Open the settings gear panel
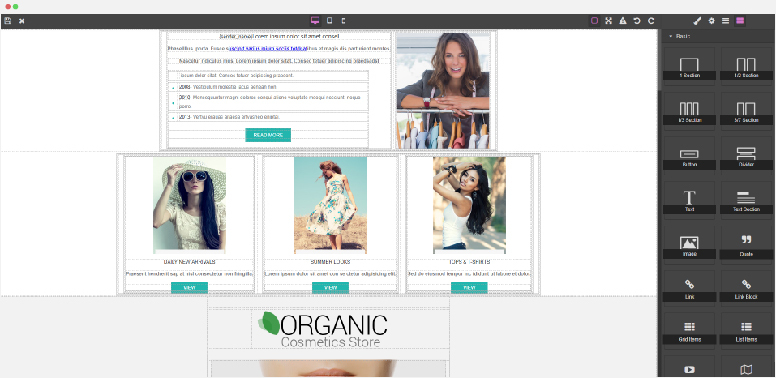Image resolution: width=777 pixels, height=378 pixels. [x=711, y=21]
